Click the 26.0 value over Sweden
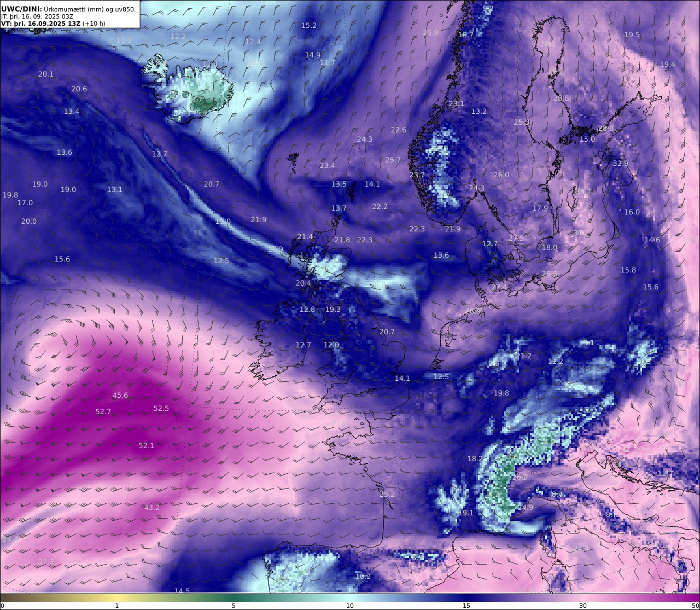 coord(501,175)
